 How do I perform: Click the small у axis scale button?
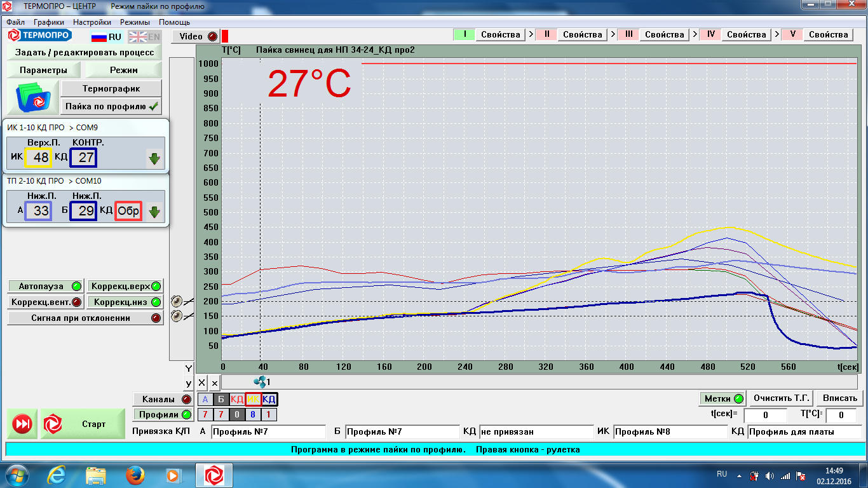(x=189, y=383)
